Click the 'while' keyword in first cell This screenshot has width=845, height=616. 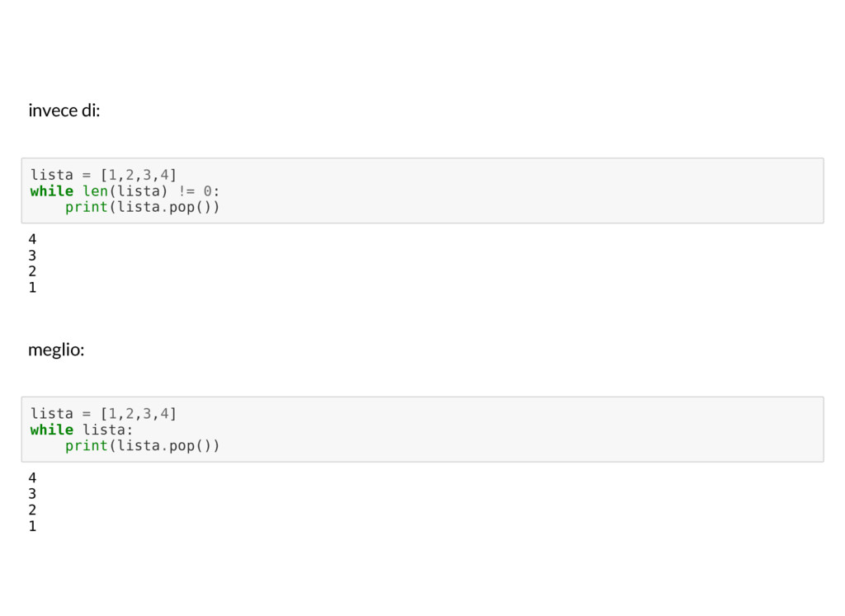[x=52, y=191]
